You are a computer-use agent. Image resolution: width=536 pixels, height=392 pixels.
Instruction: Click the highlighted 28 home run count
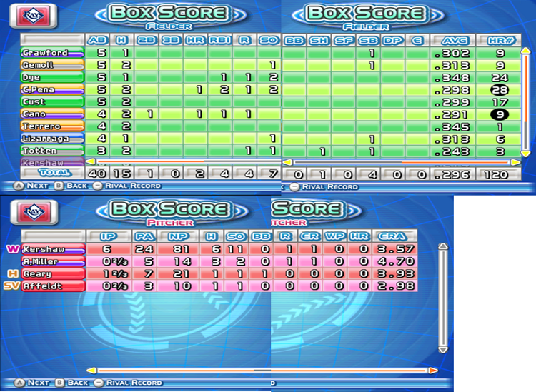pyautogui.click(x=500, y=90)
